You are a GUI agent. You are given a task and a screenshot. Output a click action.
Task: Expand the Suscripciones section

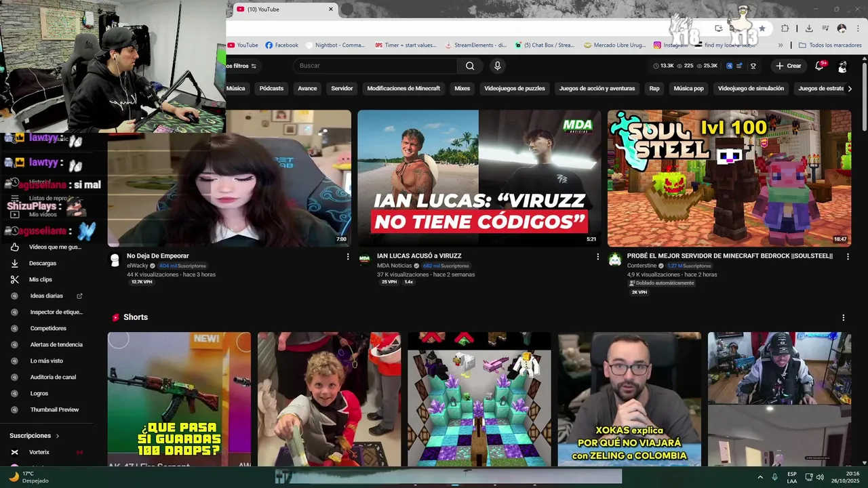coord(35,436)
